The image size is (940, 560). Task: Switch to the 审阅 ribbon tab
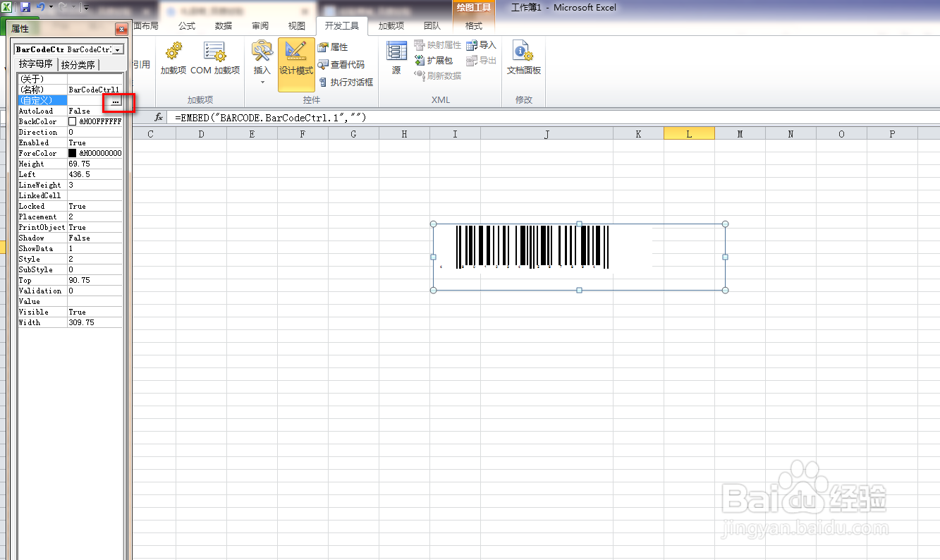tap(260, 25)
